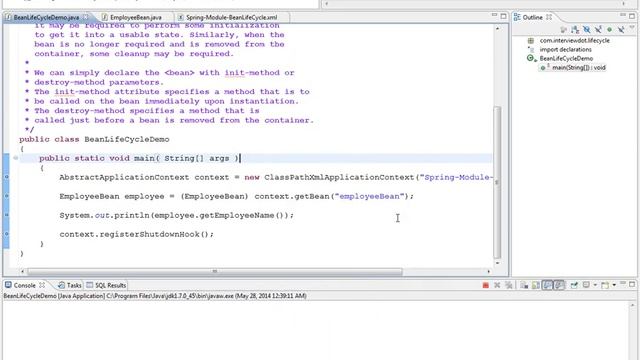Screen dimensions: 640x360
Task: Select the Outline view tab
Action: (x=532, y=17)
